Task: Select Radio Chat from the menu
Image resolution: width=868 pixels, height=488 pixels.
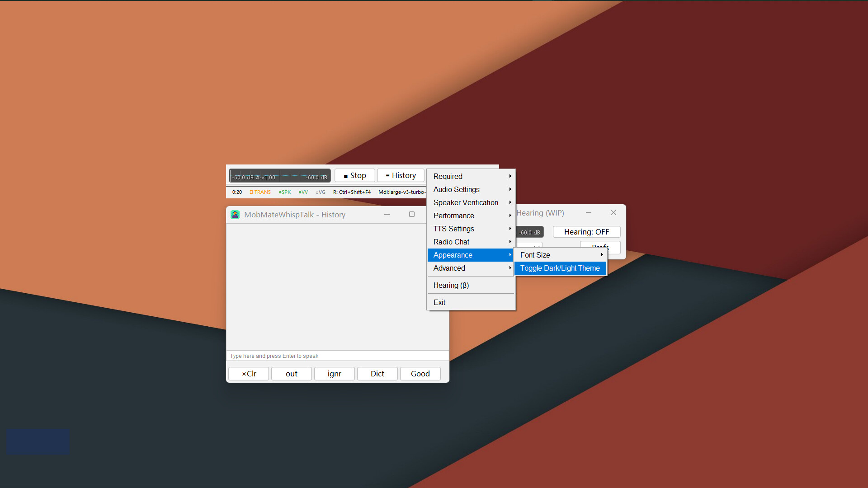Action: click(451, 242)
